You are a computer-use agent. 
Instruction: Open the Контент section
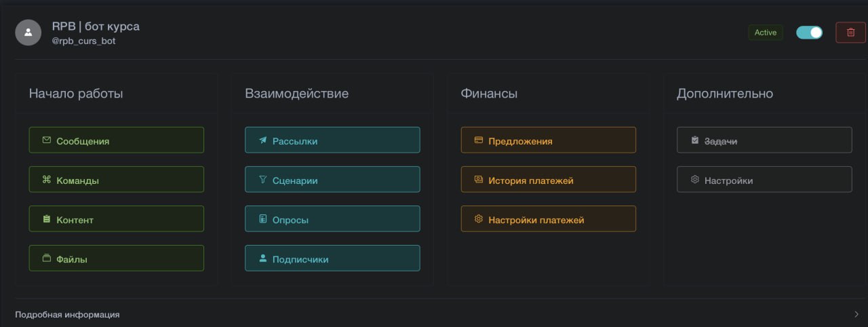pos(117,218)
